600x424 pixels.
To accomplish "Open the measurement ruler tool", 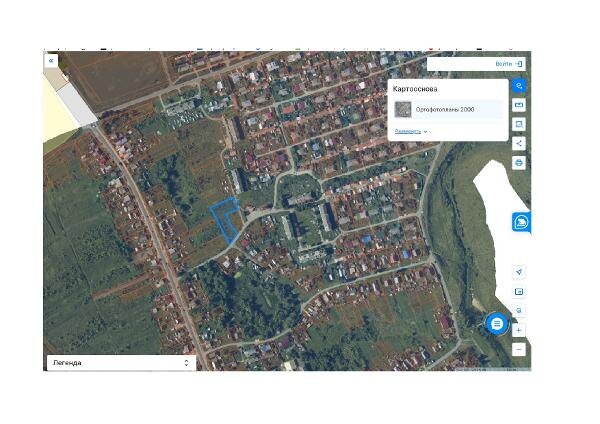I will tap(519, 105).
